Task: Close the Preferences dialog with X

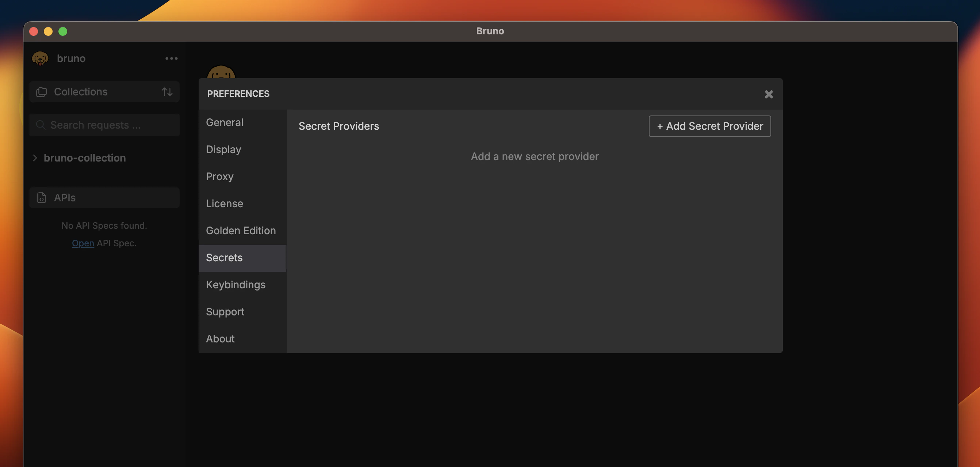Action: [x=769, y=94]
